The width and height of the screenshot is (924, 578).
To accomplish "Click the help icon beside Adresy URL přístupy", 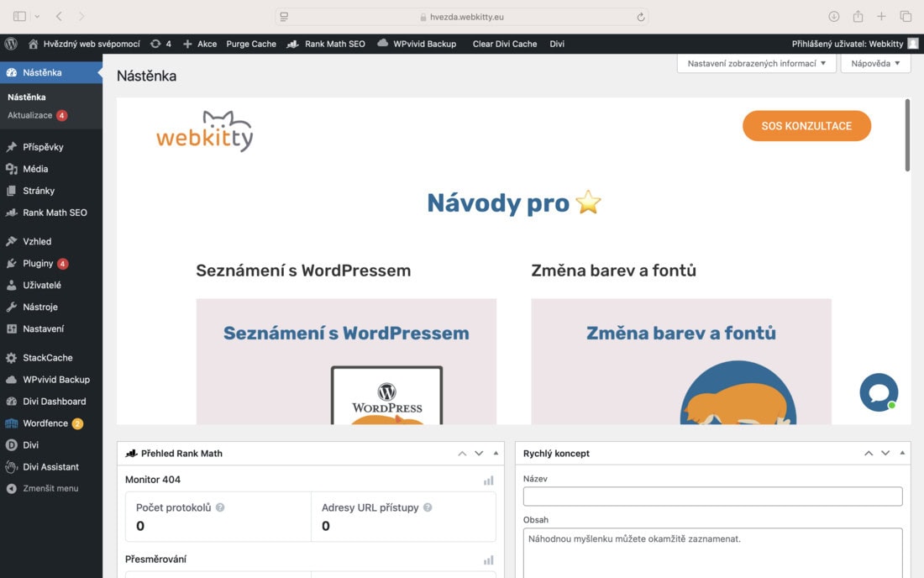I will tap(428, 507).
